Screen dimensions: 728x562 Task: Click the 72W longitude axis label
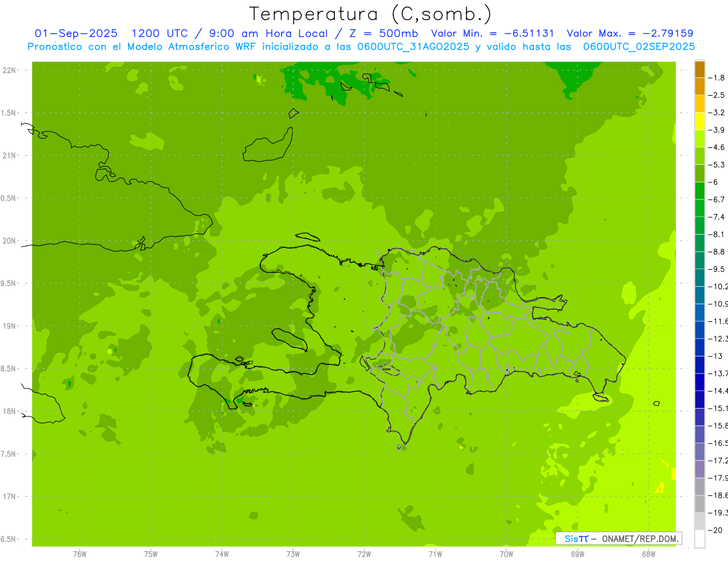pos(364,554)
